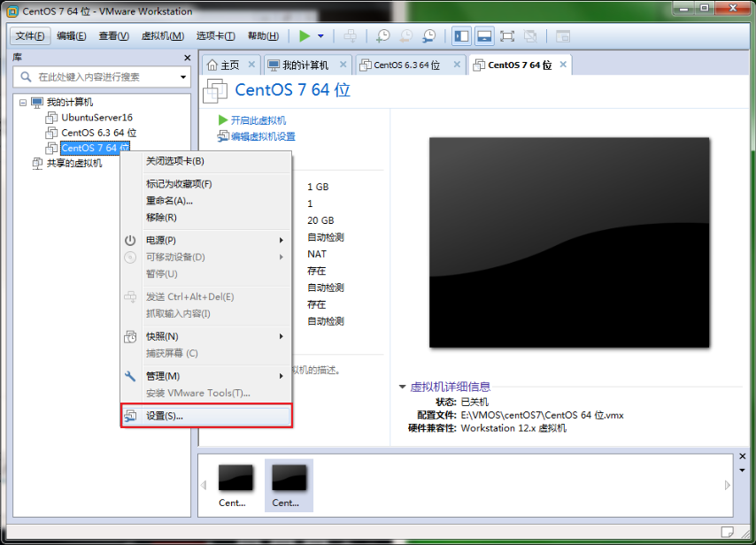Choose 设置(S)... from context menu
The image size is (756, 545).
(x=206, y=416)
